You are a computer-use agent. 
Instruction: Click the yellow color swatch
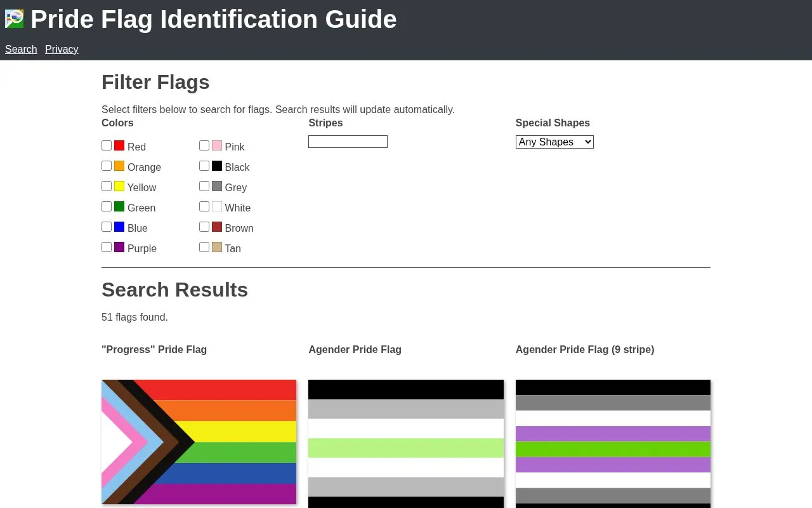tap(119, 186)
